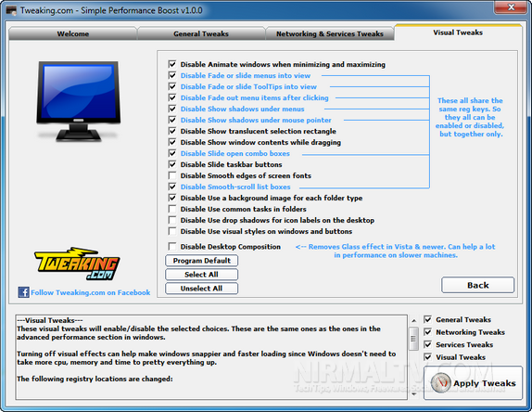Uncheck Disable Show window contents while dragging
The image size is (532, 412).
172,142
